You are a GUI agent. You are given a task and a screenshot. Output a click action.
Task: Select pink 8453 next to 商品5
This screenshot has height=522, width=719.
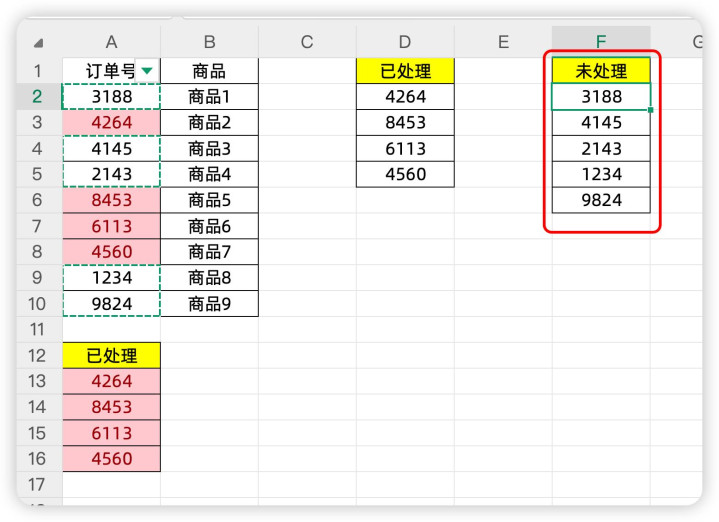111,200
